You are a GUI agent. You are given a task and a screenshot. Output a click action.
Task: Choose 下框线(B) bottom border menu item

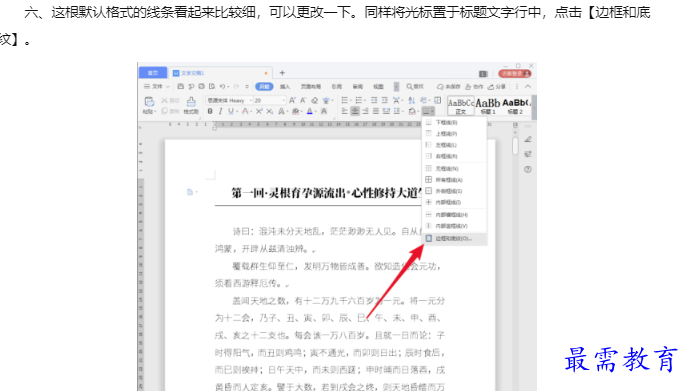coord(454,122)
